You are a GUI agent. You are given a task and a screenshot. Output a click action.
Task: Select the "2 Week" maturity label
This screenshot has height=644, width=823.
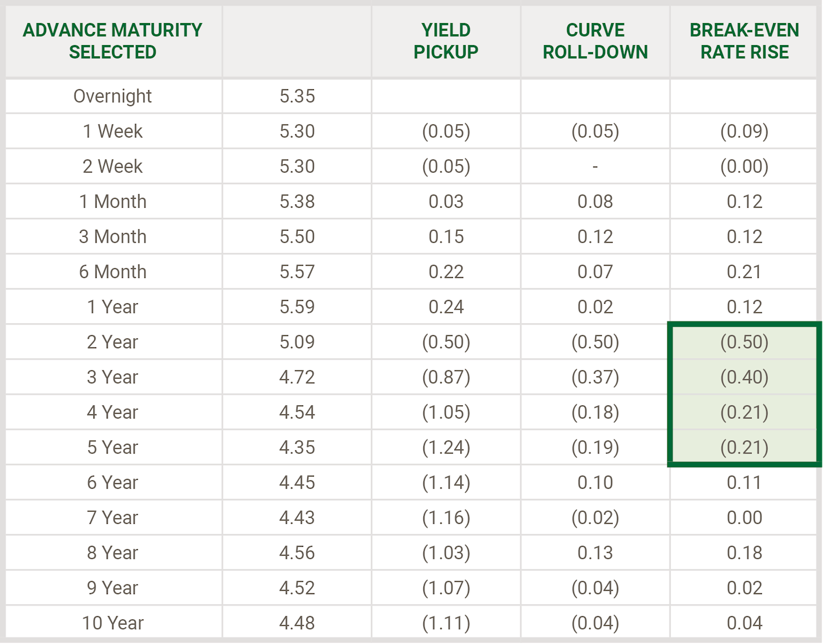coord(113,166)
